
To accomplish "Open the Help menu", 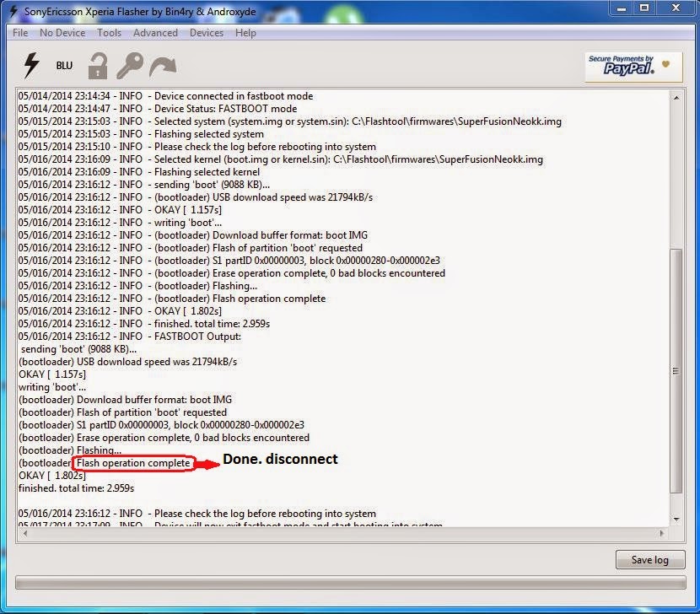I will click(x=245, y=33).
